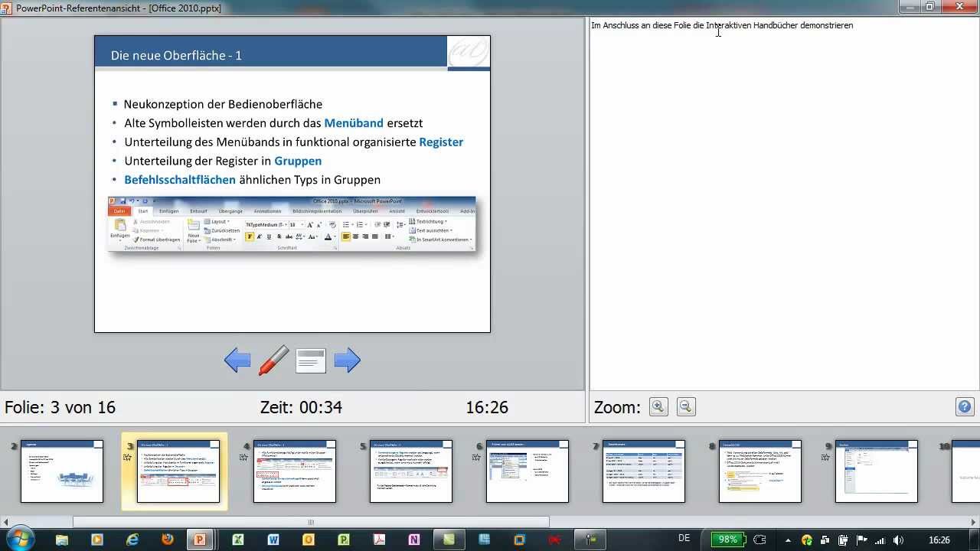The height and width of the screenshot is (551, 980).
Task: Click the bullet 'Neukonzeption der Bedienoberfläche'
Action: click(223, 104)
